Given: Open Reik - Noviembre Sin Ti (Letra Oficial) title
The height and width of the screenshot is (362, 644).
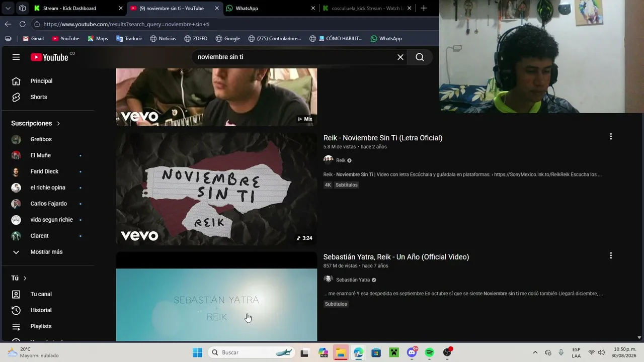Looking at the screenshot, I should click(383, 138).
